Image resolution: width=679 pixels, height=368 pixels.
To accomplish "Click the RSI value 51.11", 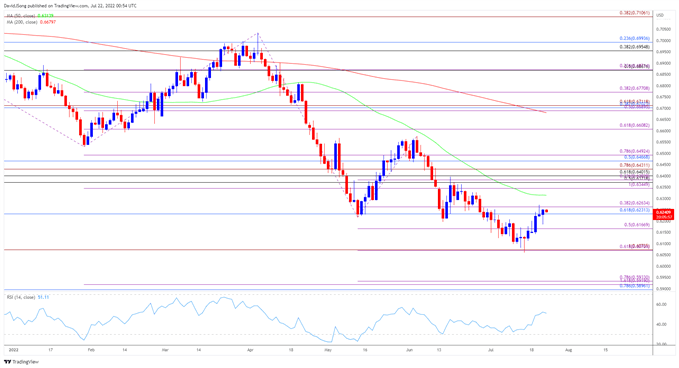I will tap(43, 297).
